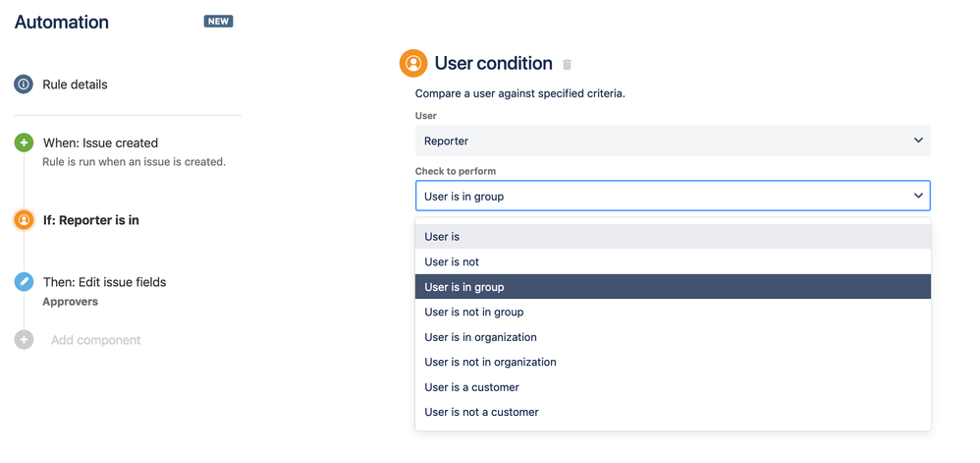This screenshot has height=463, width=980.
Task: Click the large orange User condition header icon
Action: [x=413, y=64]
